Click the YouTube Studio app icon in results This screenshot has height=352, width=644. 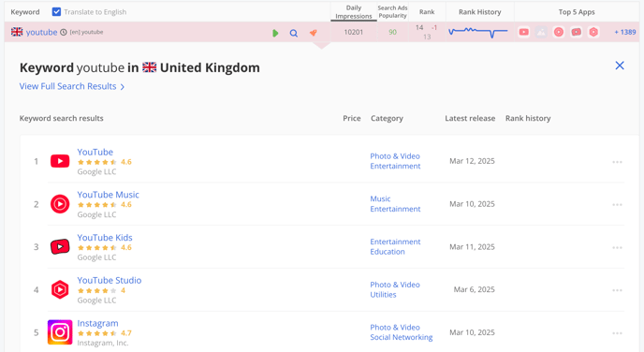pos(60,289)
